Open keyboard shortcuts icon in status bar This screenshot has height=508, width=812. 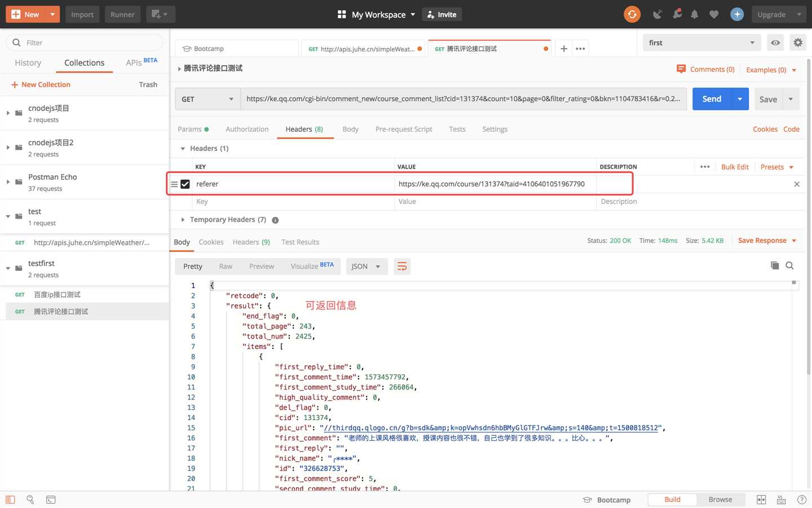point(782,500)
